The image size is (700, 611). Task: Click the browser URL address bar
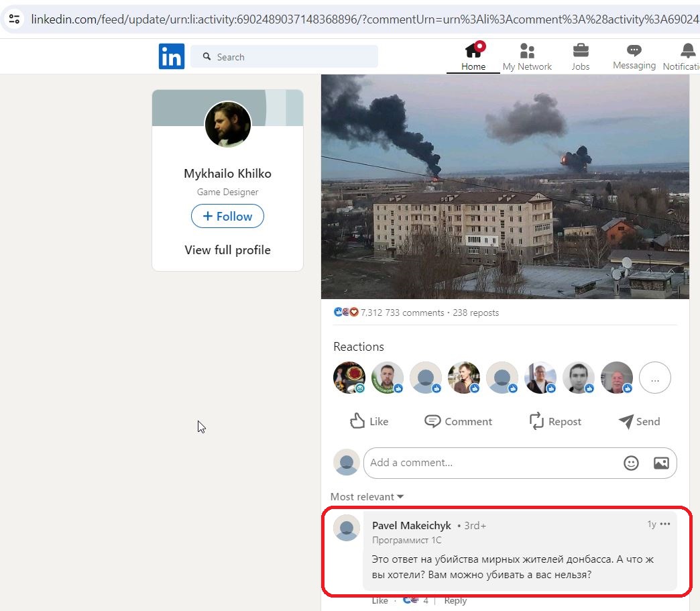coord(364,19)
